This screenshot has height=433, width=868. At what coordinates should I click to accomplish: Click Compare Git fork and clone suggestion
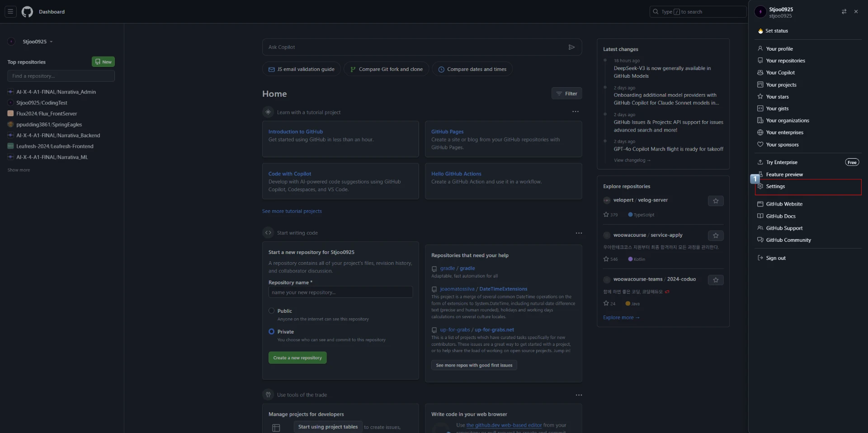click(387, 69)
